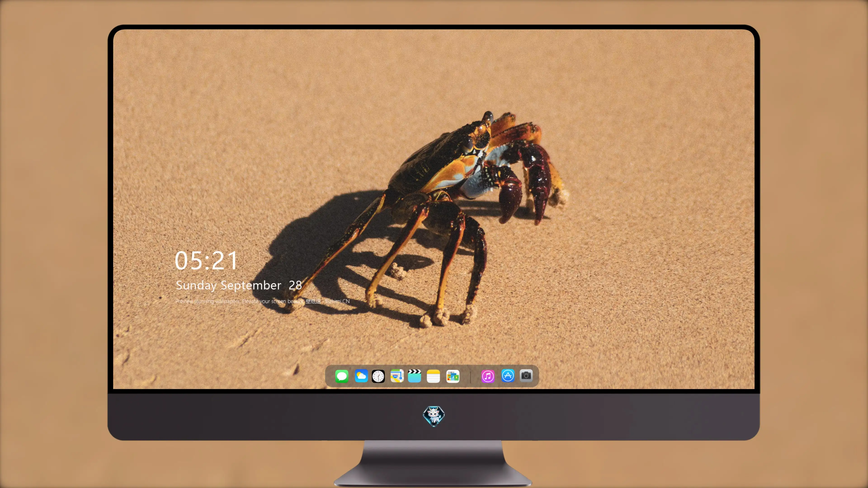Image resolution: width=868 pixels, height=488 pixels.
Task: Open the App Store in the dock
Action: (508, 375)
